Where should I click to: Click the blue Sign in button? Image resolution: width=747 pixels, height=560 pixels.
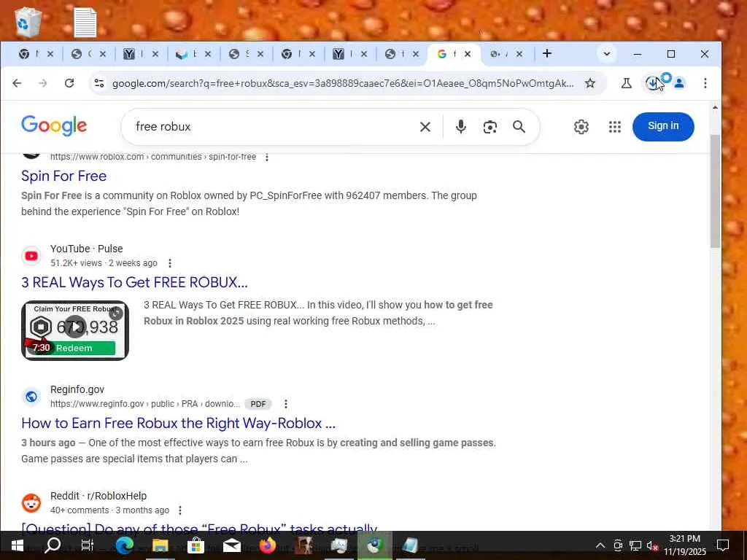[663, 126]
